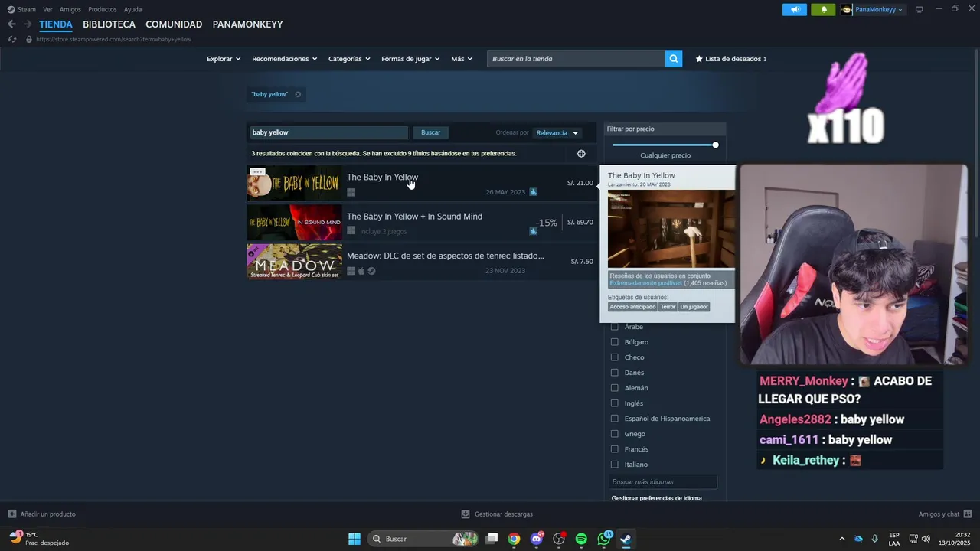This screenshot has height=551, width=980.
Task: Open the PanaMonkeyy account dropdown
Action: (873, 10)
